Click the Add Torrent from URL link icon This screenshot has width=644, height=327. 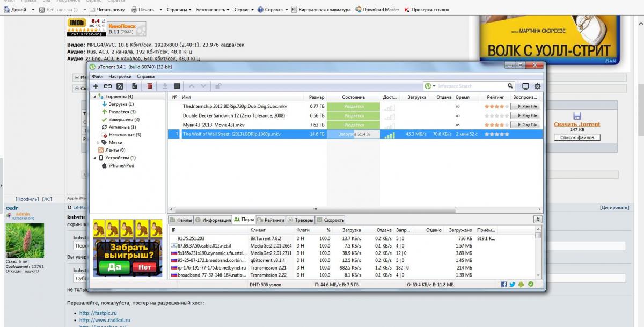[x=107, y=86]
